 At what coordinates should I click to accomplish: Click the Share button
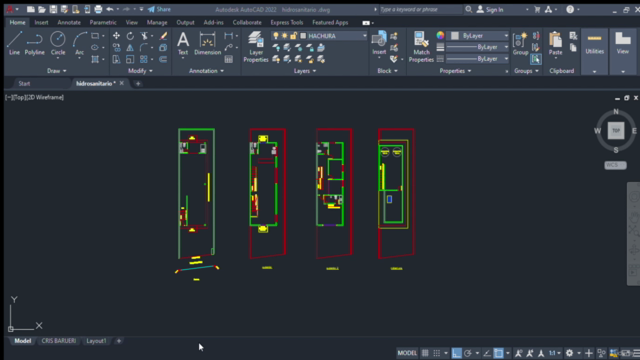coord(160,9)
